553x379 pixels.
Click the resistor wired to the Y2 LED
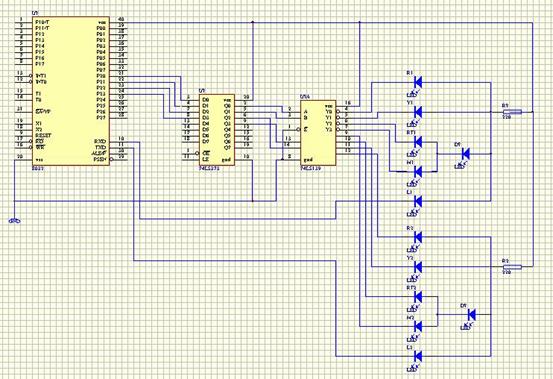pyautogui.click(x=512, y=267)
